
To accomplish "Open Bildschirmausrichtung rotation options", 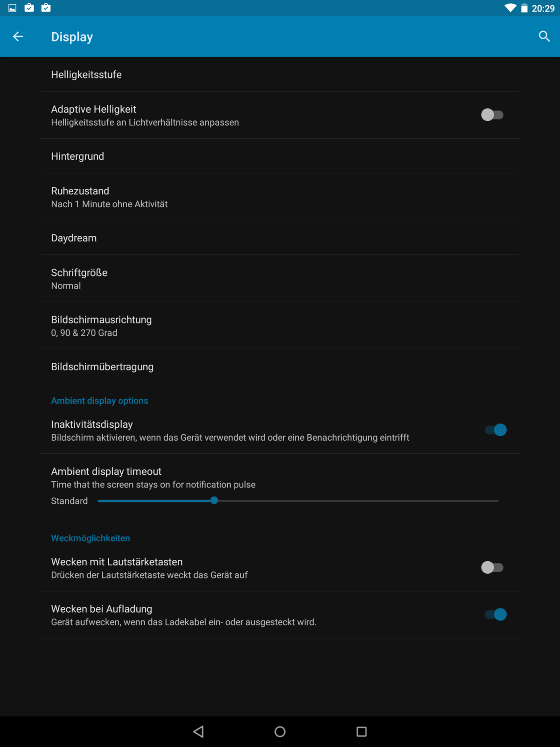I will (x=280, y=326).
